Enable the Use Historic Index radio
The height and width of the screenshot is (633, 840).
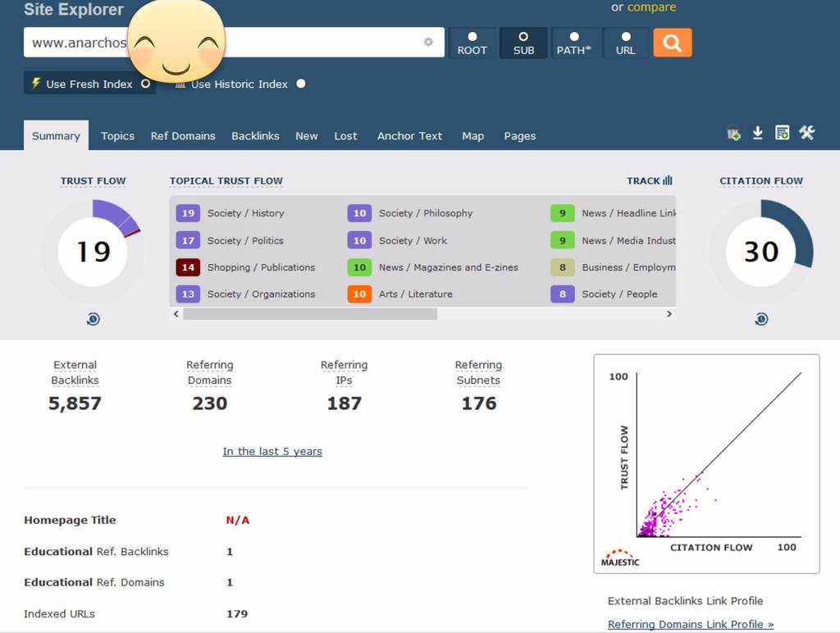[x=301, y=84]
